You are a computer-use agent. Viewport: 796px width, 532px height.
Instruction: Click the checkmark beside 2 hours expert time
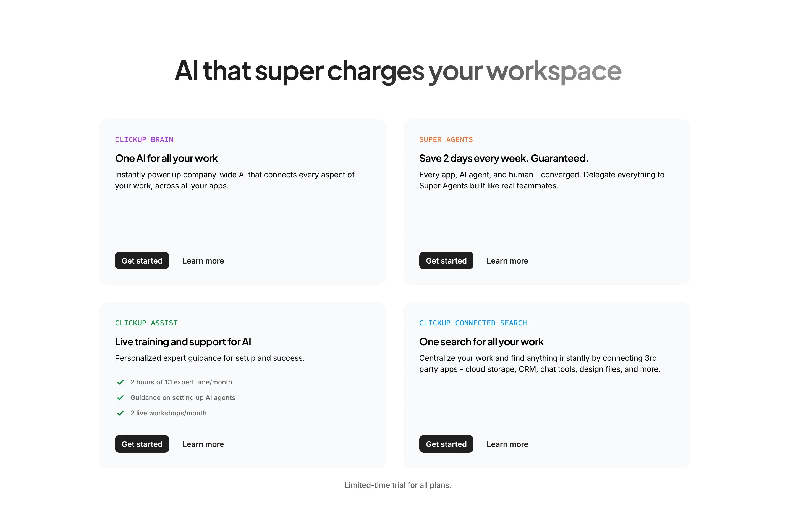(x=120, y=382)
